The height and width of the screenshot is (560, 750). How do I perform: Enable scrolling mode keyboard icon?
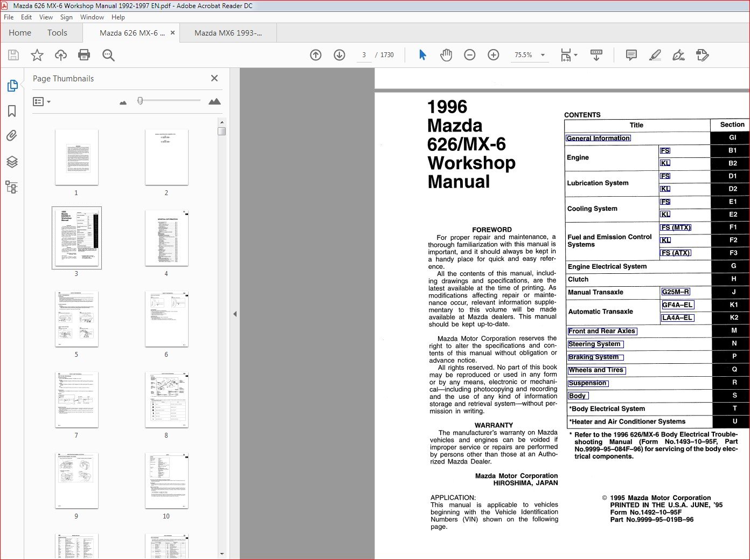click(x=596, y=55)
